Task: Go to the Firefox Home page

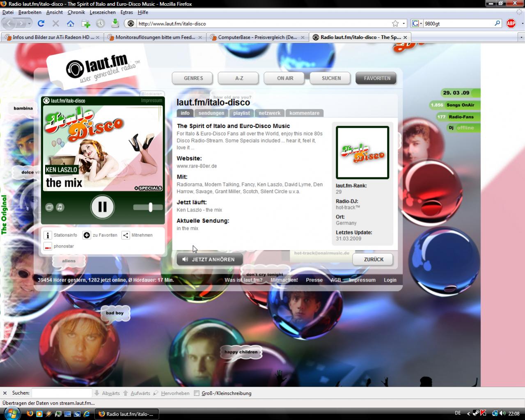Action: click(71, 23)
